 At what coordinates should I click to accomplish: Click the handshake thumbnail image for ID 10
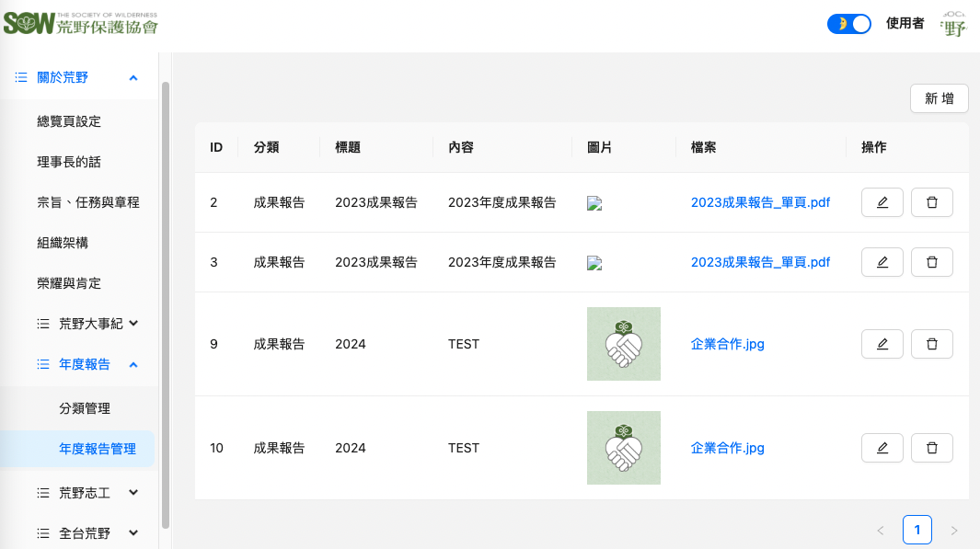pyautogui.click(x=623, y=448)
